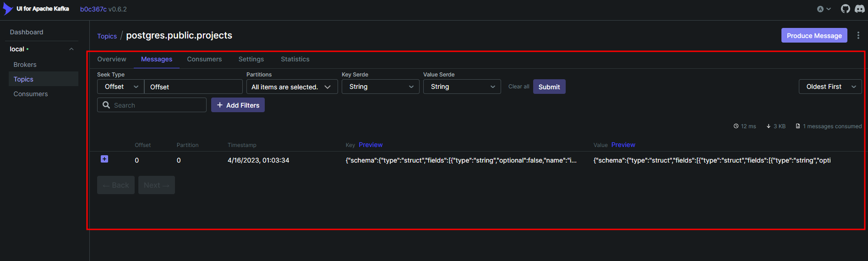Screen dimensions: 868x261
Task: Open Brokers in the sidebar
Action: 25,65
